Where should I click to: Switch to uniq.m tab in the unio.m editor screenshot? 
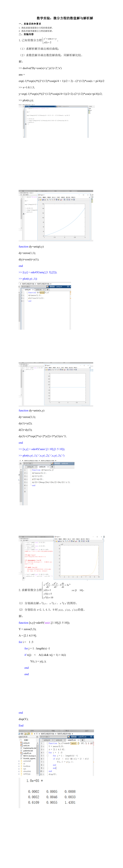[30, 467]
